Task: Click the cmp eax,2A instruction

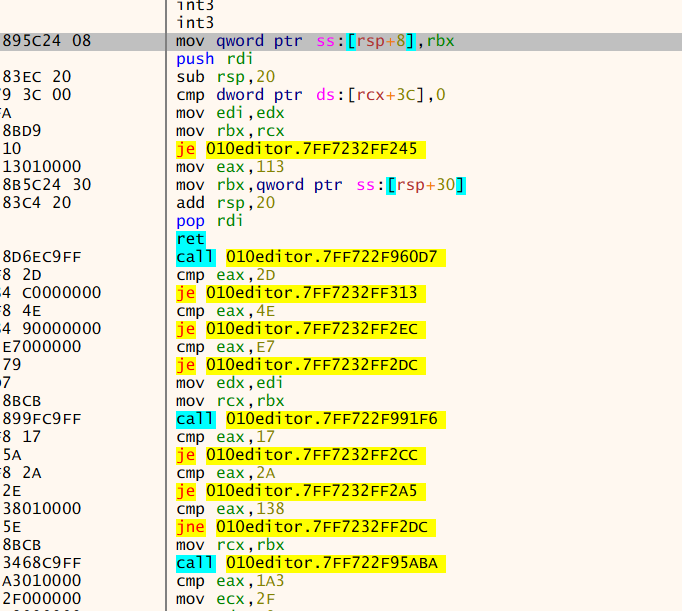Action: 225,473
